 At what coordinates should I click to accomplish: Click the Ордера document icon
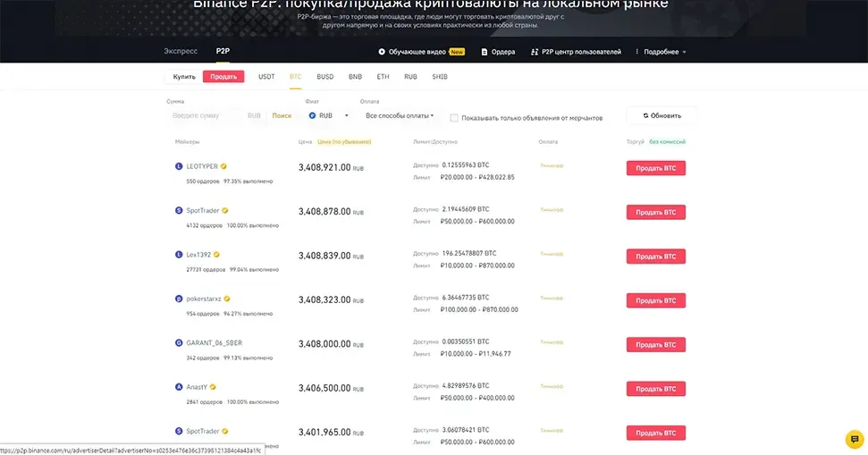click(x=485, y=52)
